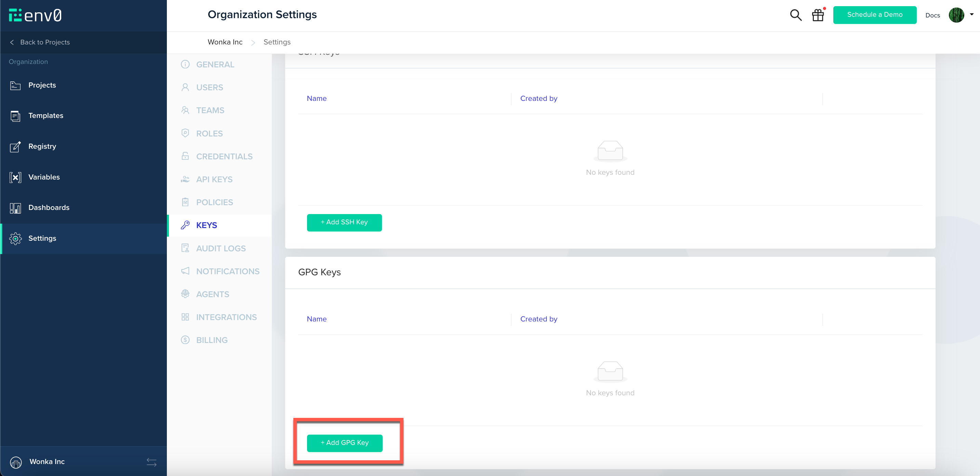Open Projects in the sidebar
This screenshot has width=980, height=476.
pyautogui.click(x=42, y=85)
